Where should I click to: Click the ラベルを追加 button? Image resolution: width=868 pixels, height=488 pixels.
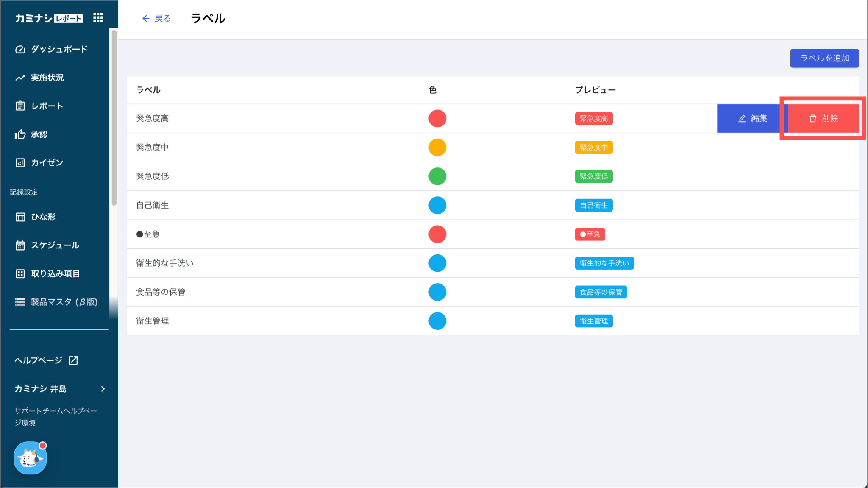[824, 58]
